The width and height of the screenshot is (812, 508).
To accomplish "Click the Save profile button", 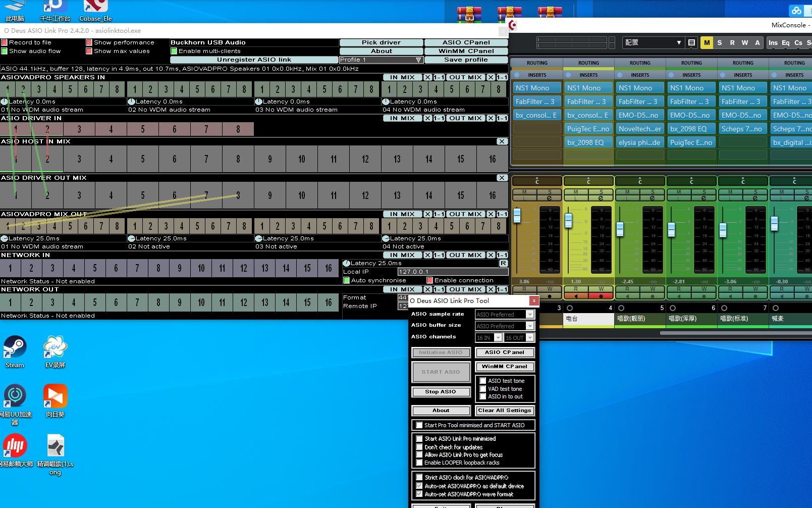I will pos(466,60).
